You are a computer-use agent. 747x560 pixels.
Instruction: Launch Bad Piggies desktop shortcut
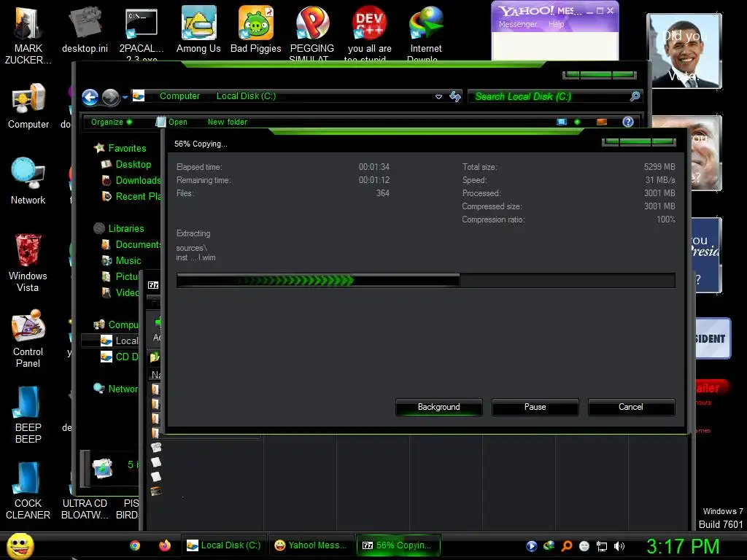tap(256, 29)
